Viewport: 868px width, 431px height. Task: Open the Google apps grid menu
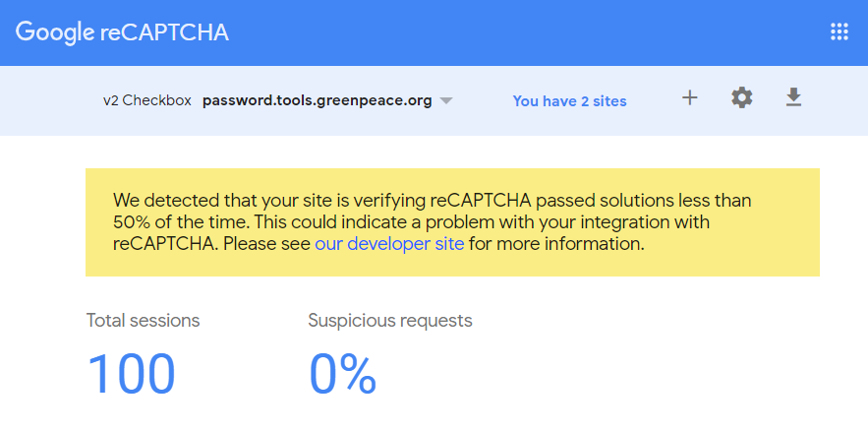click(x=839, y=32)
